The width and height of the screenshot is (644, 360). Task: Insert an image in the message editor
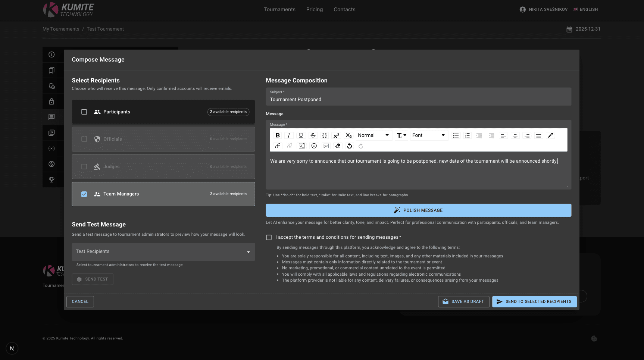coord(326,146)
